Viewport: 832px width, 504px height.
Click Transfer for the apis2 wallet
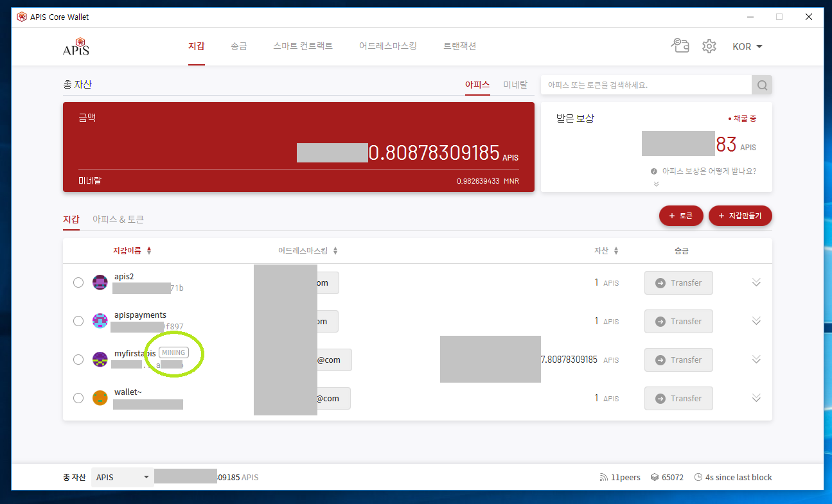(x=678, y=282)
